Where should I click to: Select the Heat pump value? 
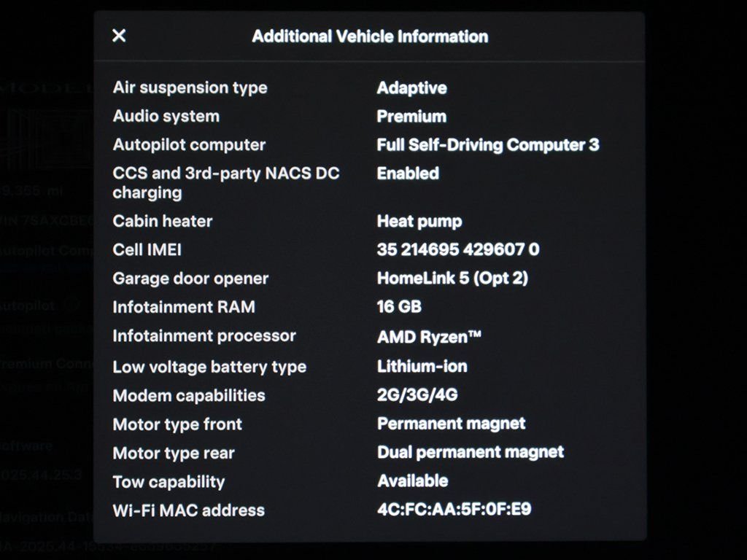pyautogui.click(x=419, y=222)
